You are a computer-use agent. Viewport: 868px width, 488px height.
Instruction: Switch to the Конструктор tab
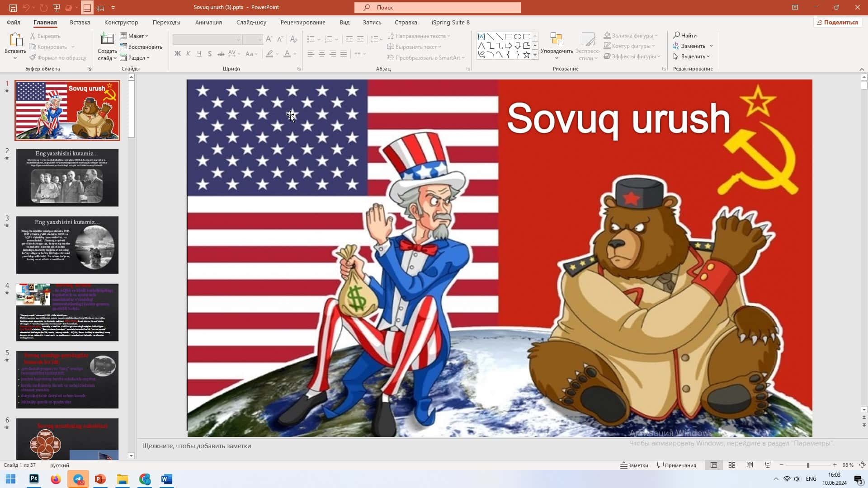pos(121,22)
